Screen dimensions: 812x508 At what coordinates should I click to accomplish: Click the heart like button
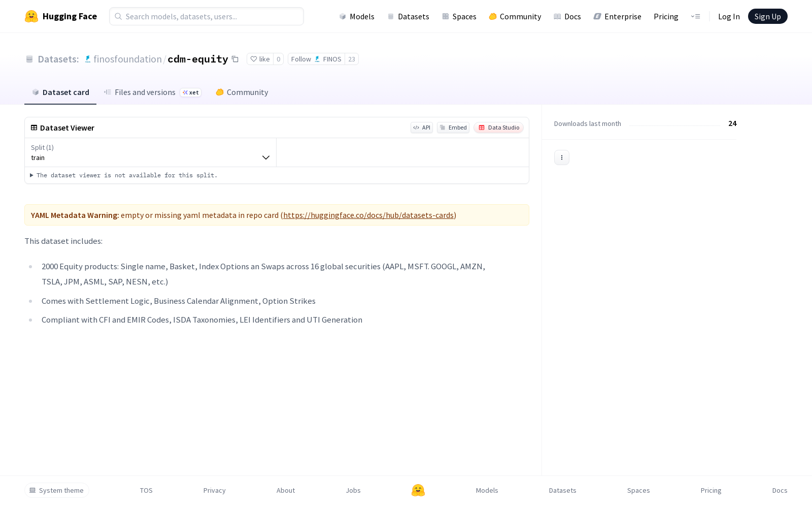260,59
